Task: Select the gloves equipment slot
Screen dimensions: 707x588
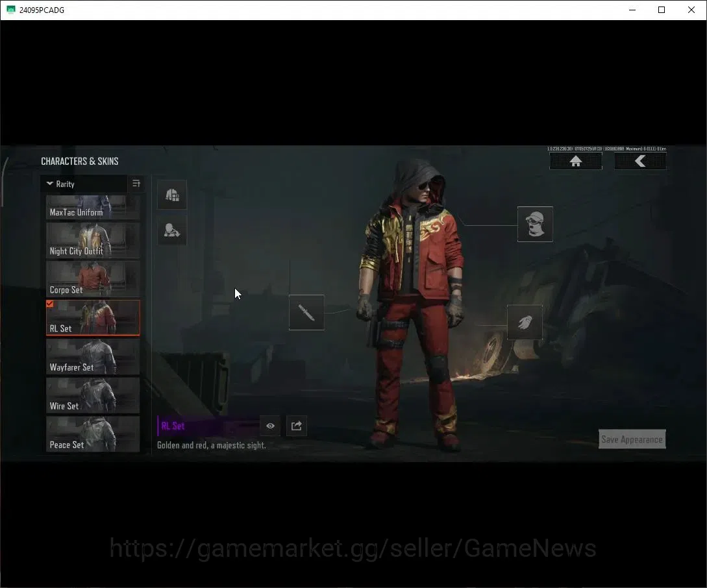Action: [x=525, y=322]
